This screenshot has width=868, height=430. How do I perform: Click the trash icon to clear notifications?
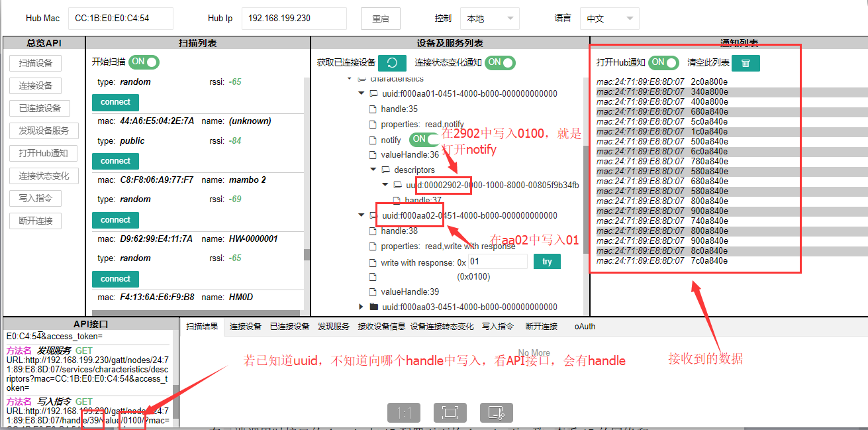[746, 63]
